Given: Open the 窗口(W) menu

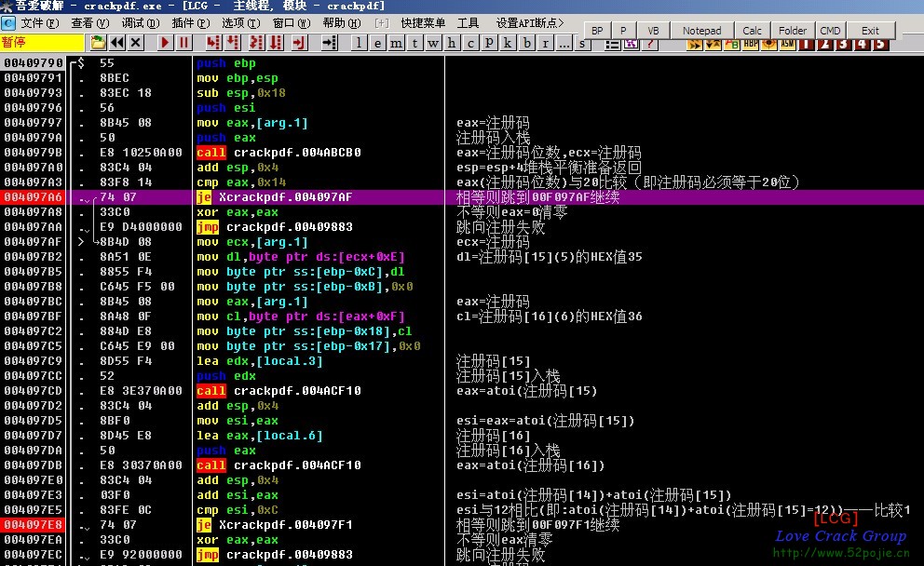Looking at the screenshot, I should 292,23.
